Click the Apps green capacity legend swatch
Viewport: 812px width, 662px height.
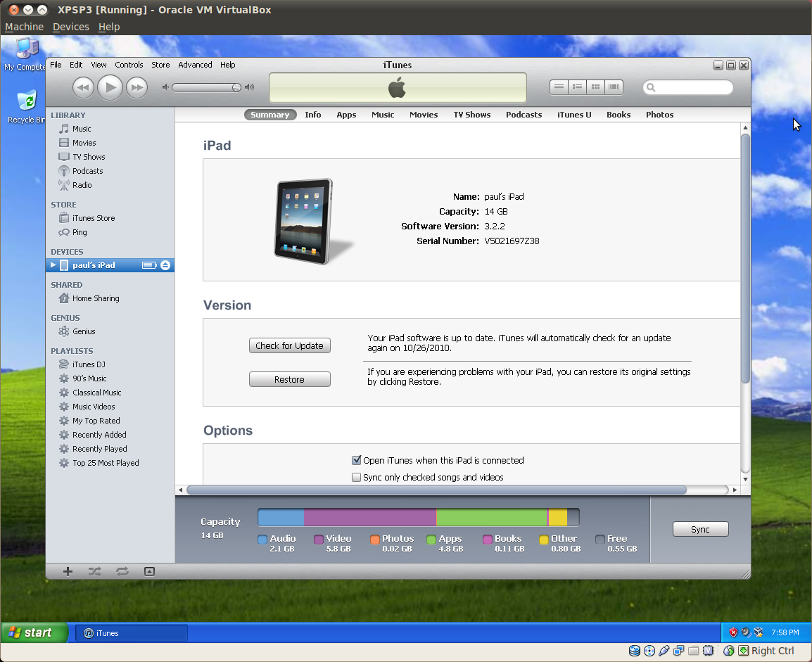(431, 540)
